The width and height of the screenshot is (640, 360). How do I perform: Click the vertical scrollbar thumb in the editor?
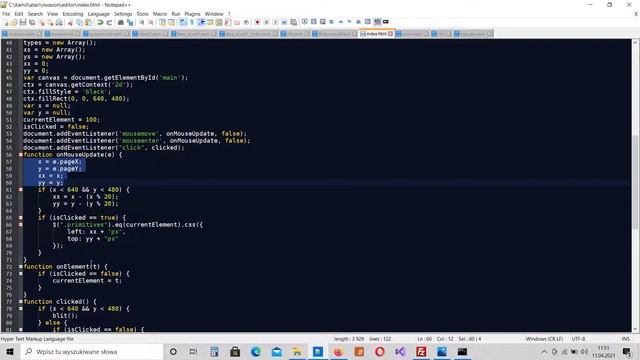tap(635, 182)
